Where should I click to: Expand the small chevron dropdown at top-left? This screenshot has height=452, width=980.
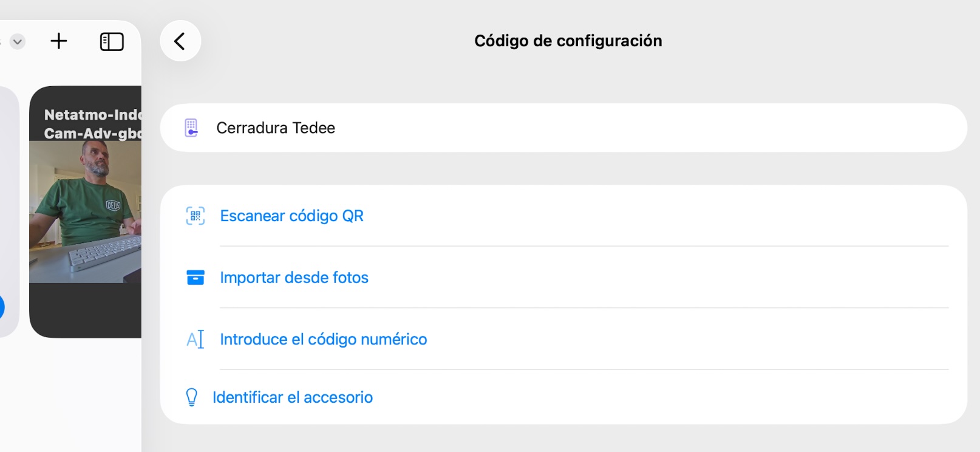(x=18, y=42)
